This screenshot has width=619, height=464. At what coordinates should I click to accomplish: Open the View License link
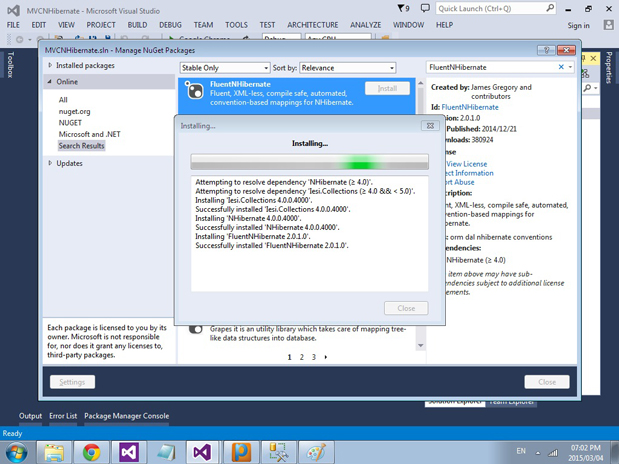pyautogui.click(x=467, y=164)
